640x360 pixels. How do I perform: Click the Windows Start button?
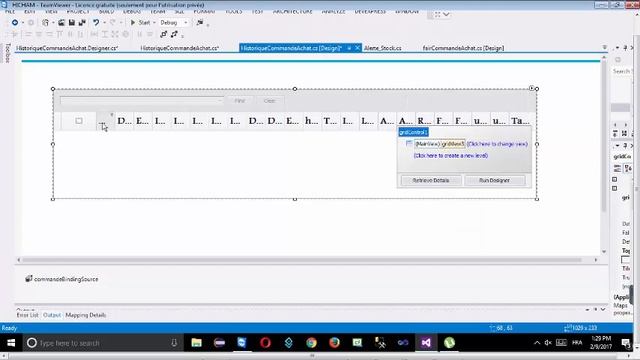11,343
